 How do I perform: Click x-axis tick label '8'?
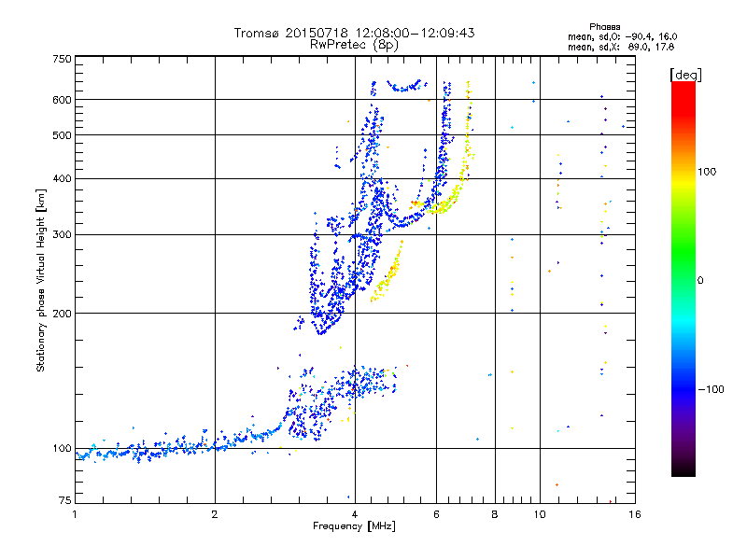coord(495,514)
